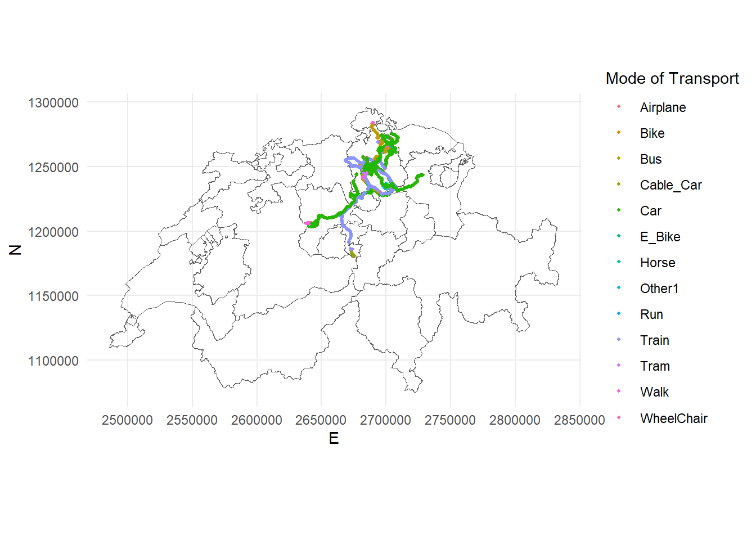Click the Bike legend color dot
Image resolution: width=756 pixels, height=540 pixels.
coord(619,133)
